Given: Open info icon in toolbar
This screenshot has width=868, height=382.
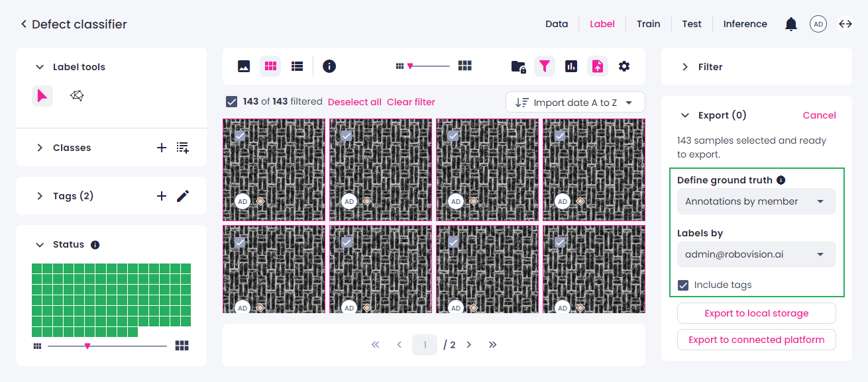Looking at the screenshot, I should pos(329,66).
